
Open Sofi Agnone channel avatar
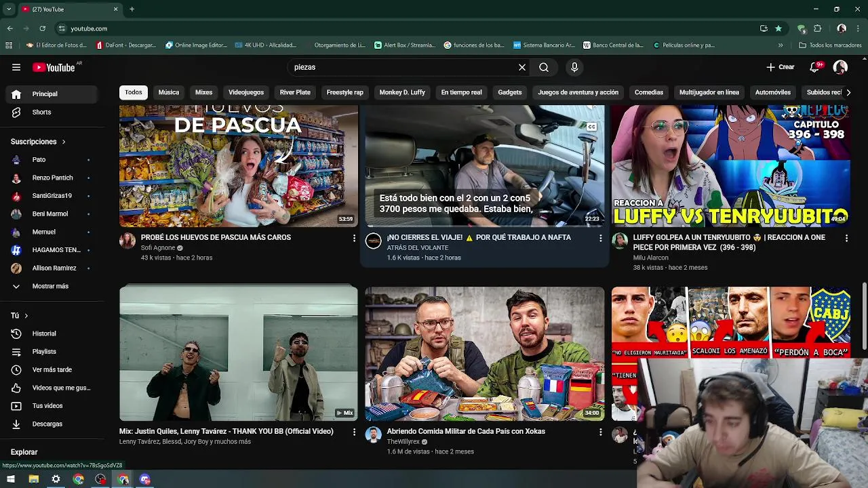pyautogui.click(x=127, y=241)
